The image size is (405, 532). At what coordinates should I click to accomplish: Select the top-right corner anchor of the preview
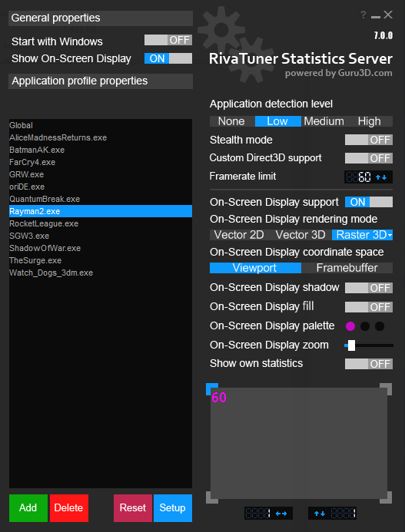386,389
